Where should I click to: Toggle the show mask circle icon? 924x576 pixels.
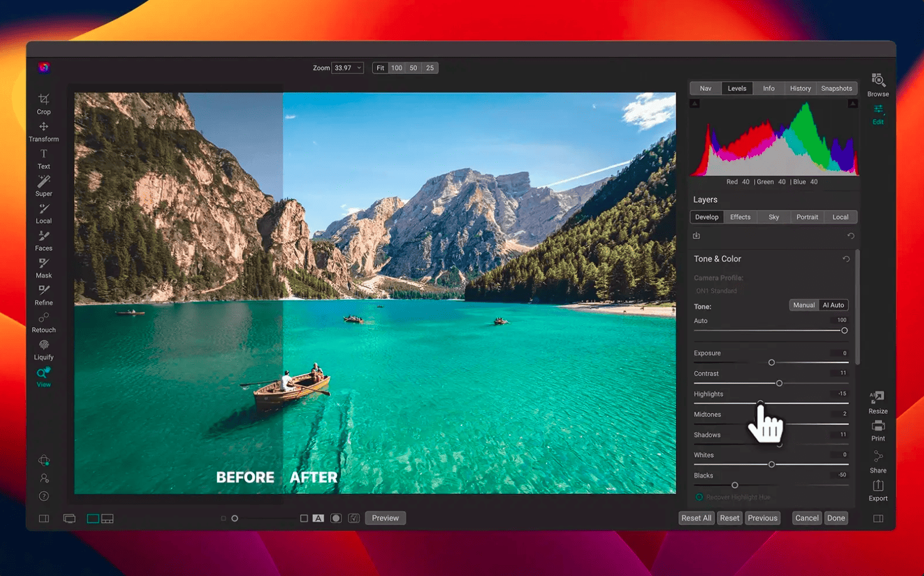(x=336, y=518)
